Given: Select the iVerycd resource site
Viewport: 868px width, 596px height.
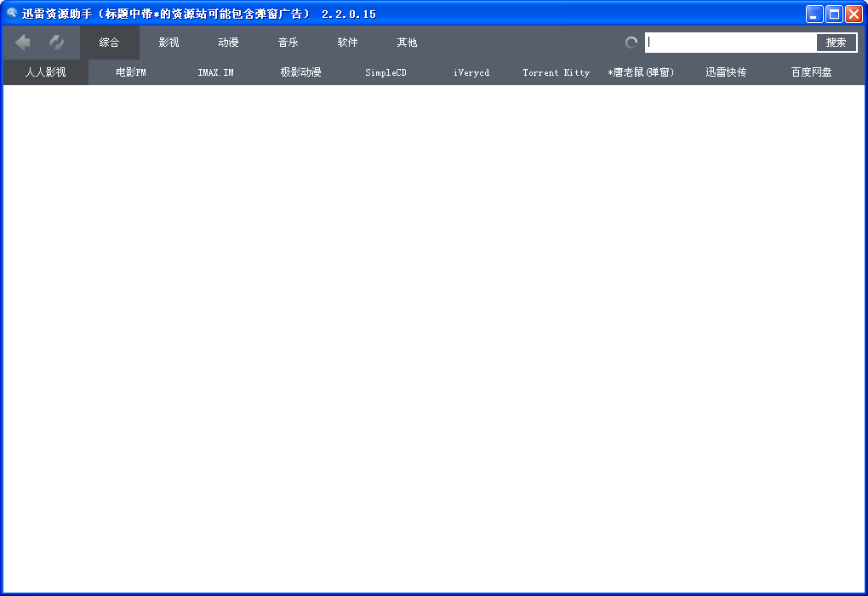Looking at the screenshot, I should pos(471,72).
